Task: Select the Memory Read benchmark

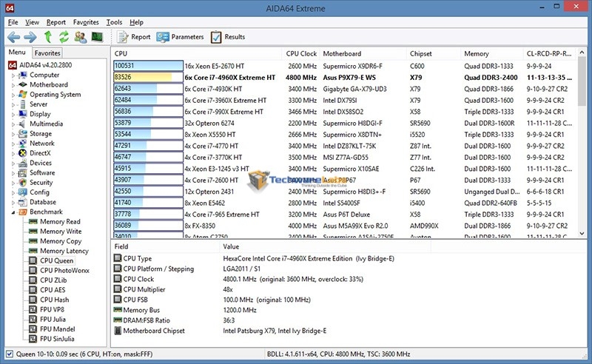Action: (60, 222)
